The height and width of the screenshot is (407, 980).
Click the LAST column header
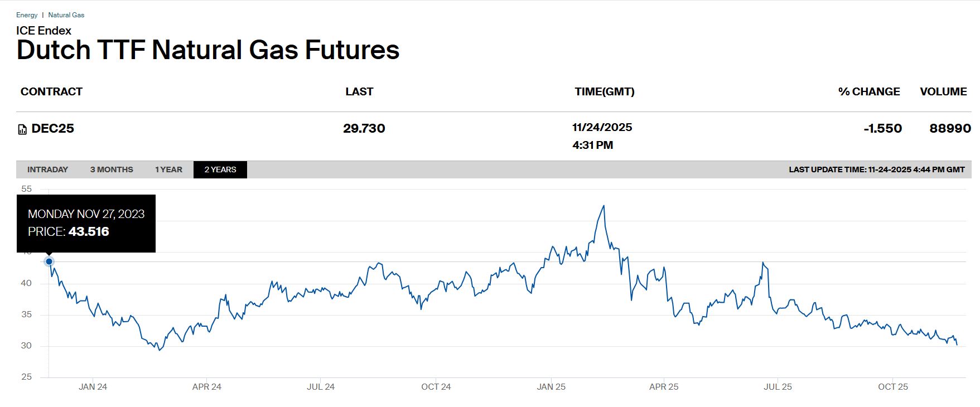(359, 91)
